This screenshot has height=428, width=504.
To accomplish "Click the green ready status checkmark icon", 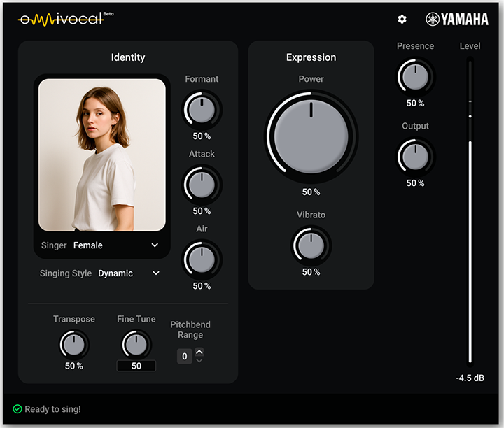I will 17,409.
